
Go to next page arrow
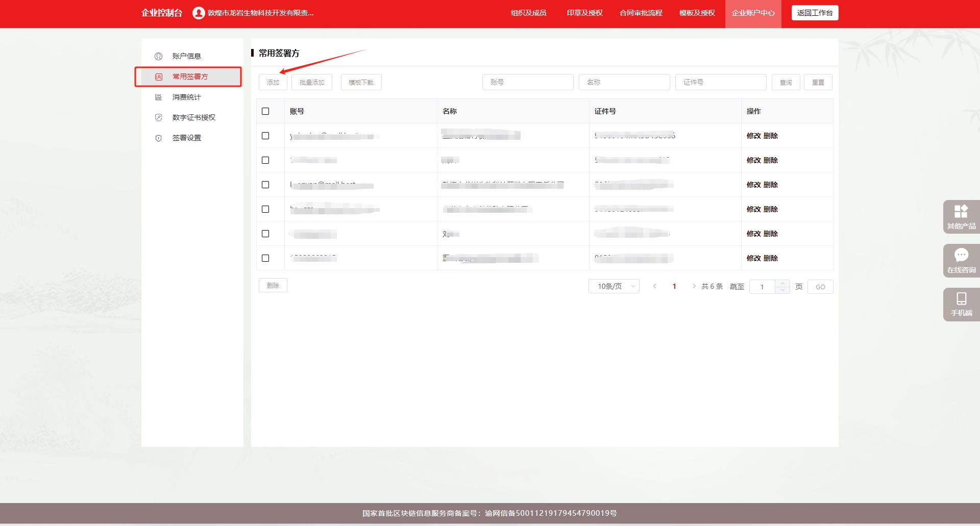pos(694,286)
